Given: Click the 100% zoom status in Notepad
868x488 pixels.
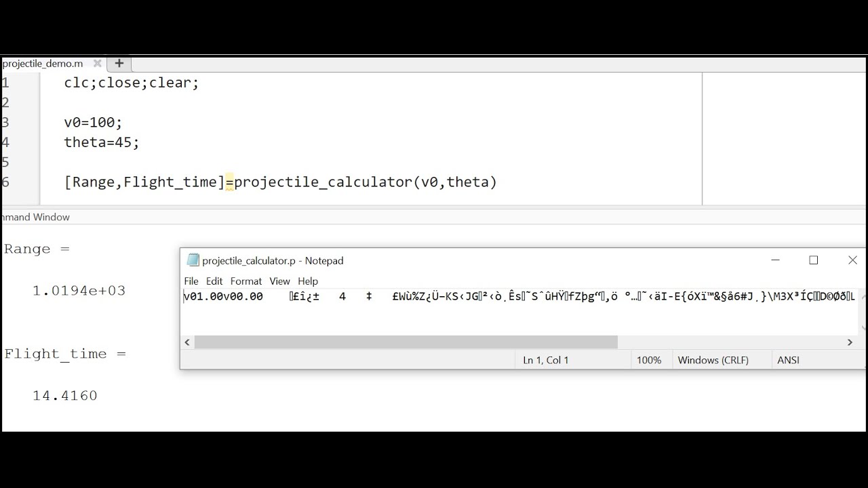Looking at the screenshot, I should [x=649, y=360].
